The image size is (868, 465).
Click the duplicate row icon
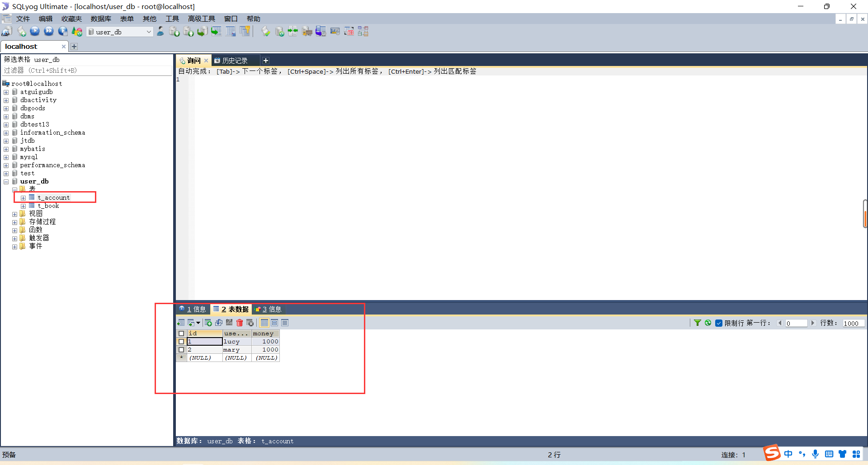(x=219, y=323)
